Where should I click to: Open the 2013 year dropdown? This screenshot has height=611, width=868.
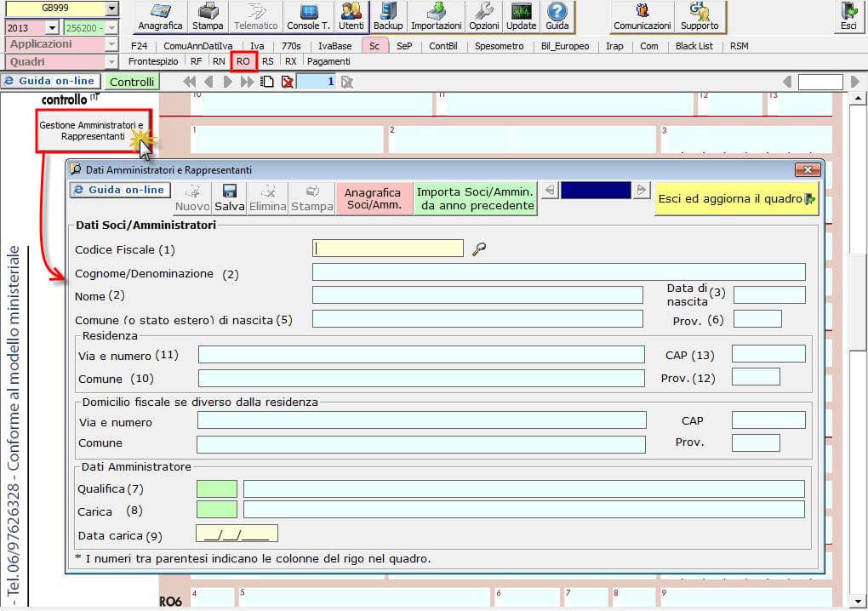[52, 27]
